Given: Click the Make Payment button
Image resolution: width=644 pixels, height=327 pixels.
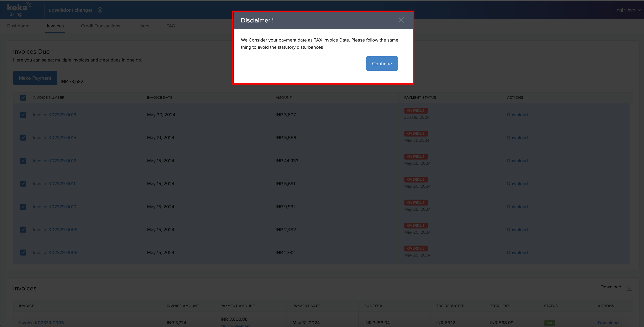Looking at the screenshot, I should point(35,78).
